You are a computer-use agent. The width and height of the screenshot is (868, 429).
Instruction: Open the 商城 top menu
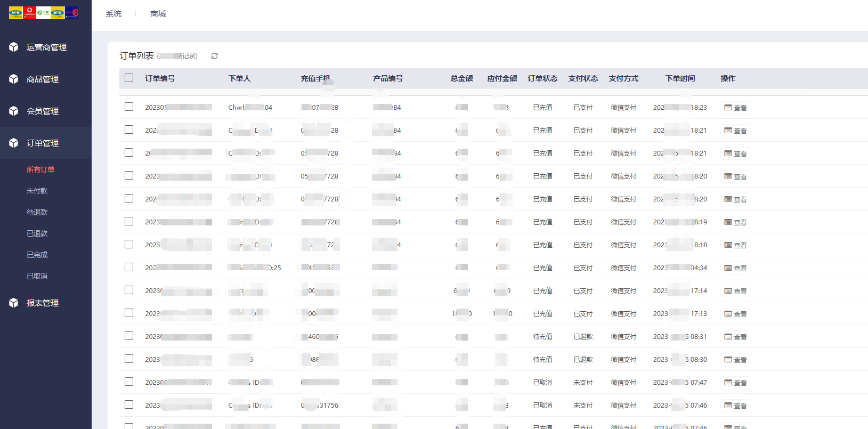(x=158, y=14)
